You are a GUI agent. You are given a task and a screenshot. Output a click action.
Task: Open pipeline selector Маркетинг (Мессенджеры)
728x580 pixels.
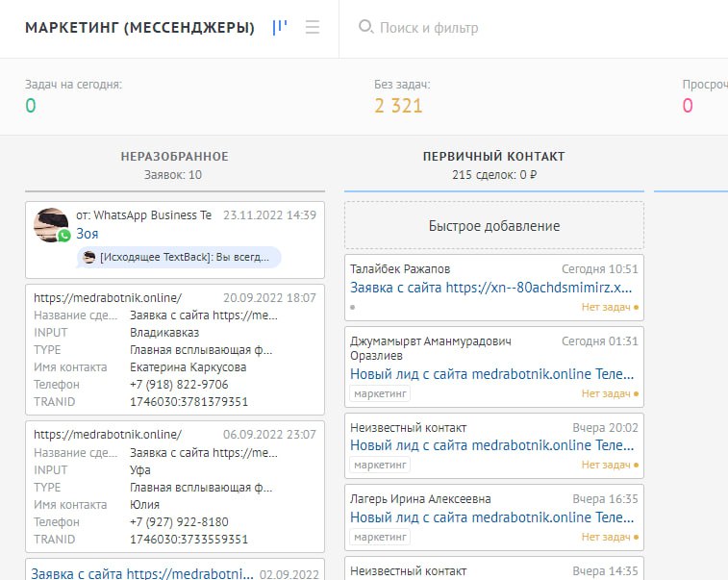[x=139, y=28]
